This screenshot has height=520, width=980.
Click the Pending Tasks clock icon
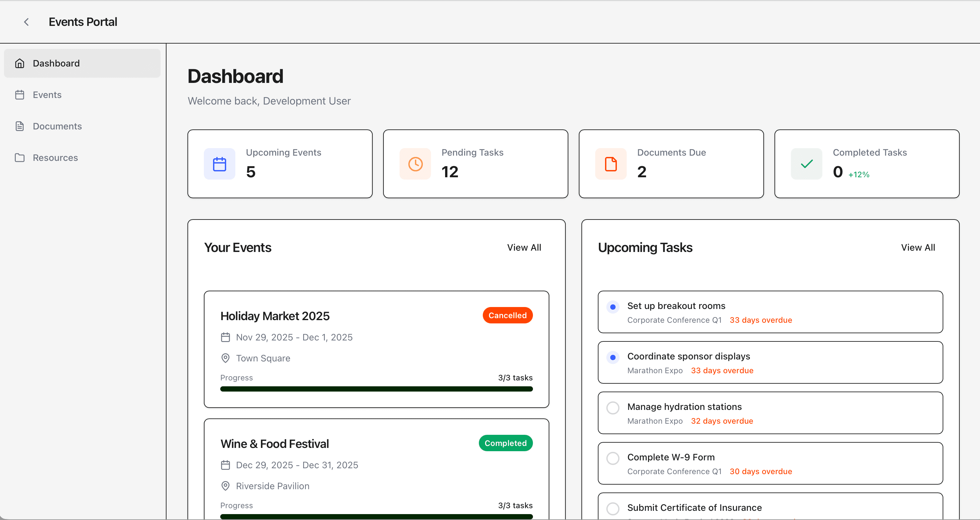[415, 164]
